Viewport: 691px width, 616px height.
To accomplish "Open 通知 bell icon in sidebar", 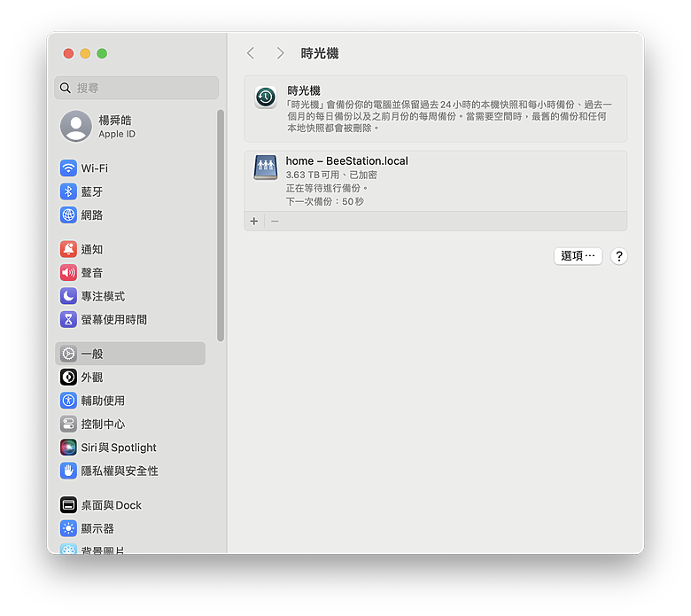I will (68, 249).
